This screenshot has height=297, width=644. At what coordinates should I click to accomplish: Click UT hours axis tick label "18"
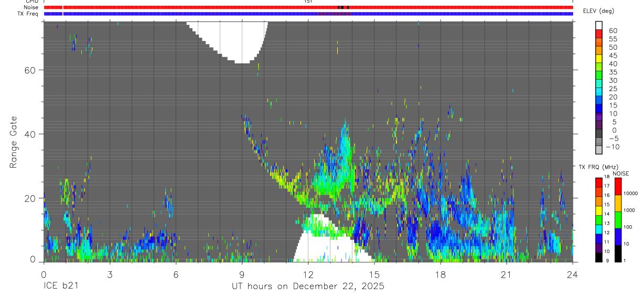[440, 274]
